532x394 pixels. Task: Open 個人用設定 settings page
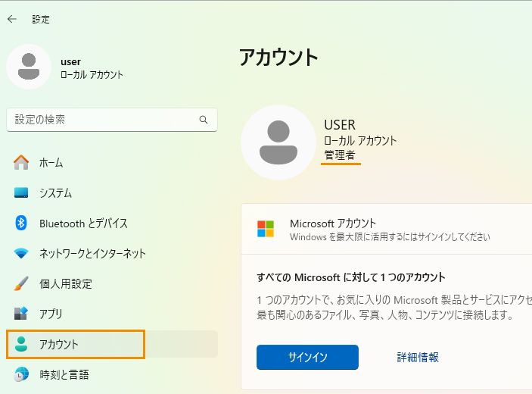pyautogui.click(x=112, y=283)
